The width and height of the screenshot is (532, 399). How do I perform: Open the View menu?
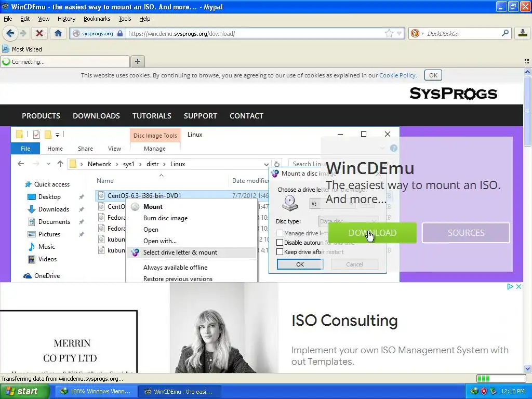44,19
